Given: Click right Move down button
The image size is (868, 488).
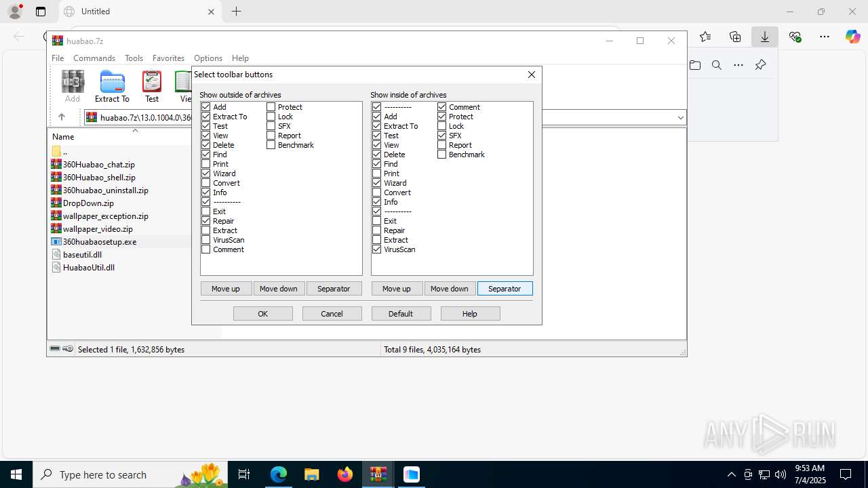Looking at the screenshot, I should pos(450,289).
